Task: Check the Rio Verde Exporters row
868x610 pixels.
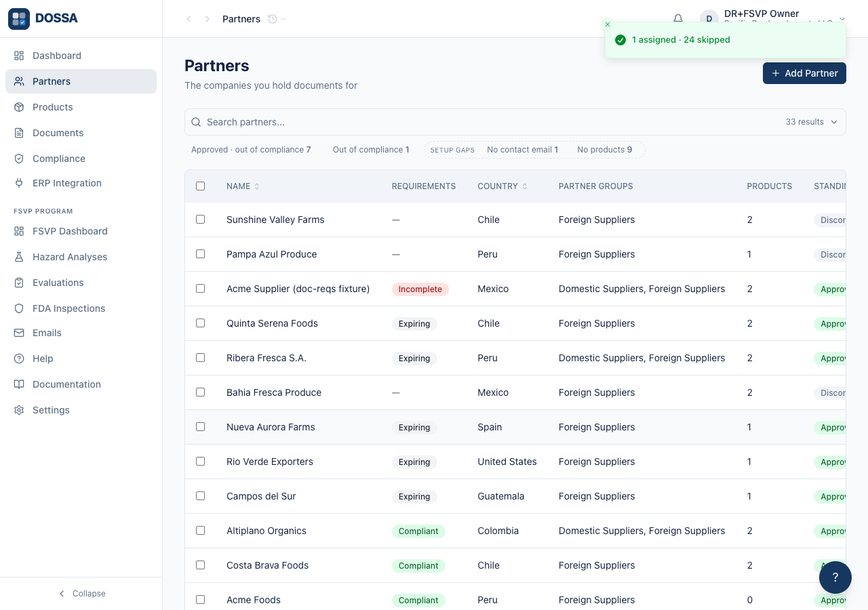Action: tap(200, 461)
